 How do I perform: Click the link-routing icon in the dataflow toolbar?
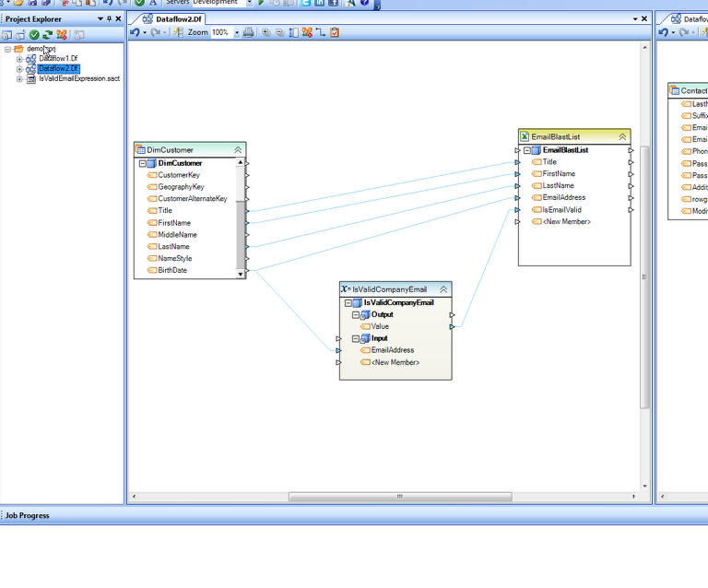click(320, 32)
